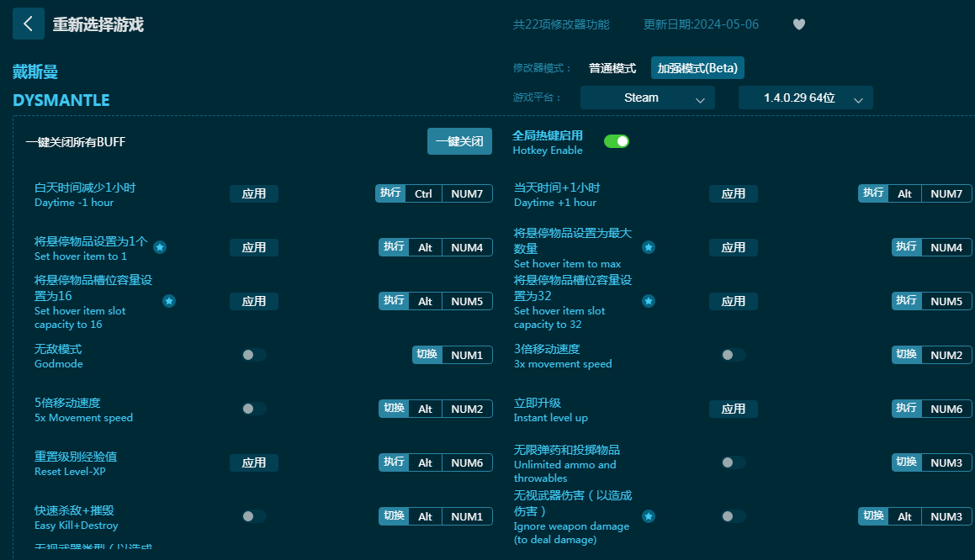Image resolution: width=975 pixels, height=560 pixels.
Task: Select the 加强模式(Beta) mode tab
Action: tap(697, 68)
